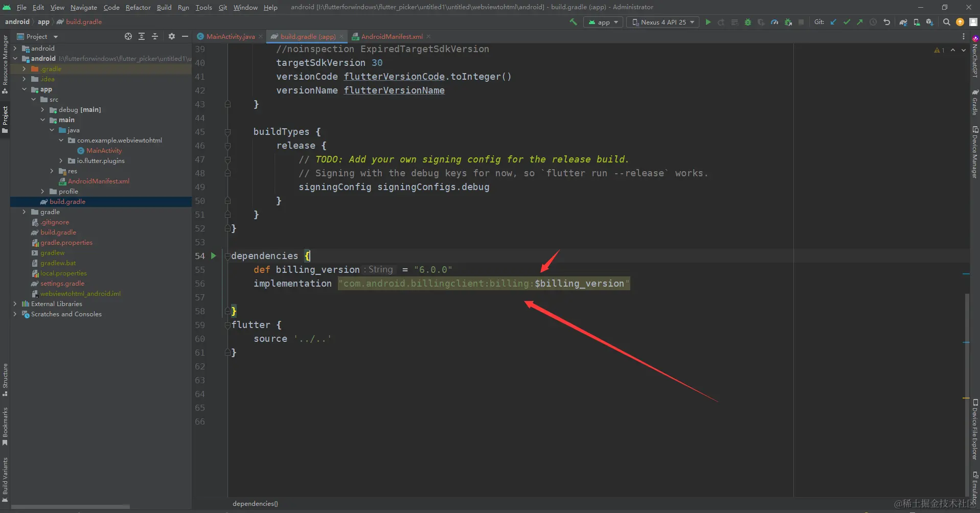Go to the previous highlighted error arrow
This screenshot has height=513, width=980.
click(x=953, y=50)
